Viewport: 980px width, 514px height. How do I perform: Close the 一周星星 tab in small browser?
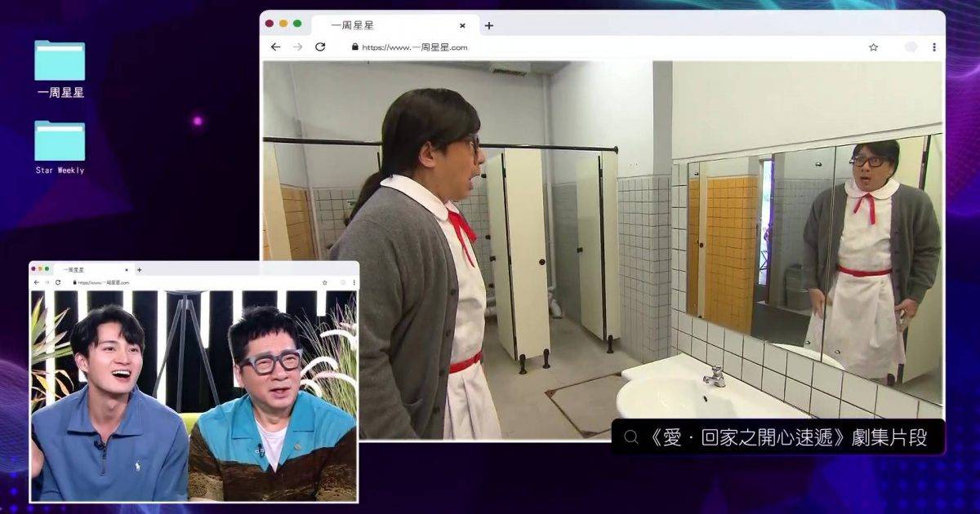pos(126,269)
